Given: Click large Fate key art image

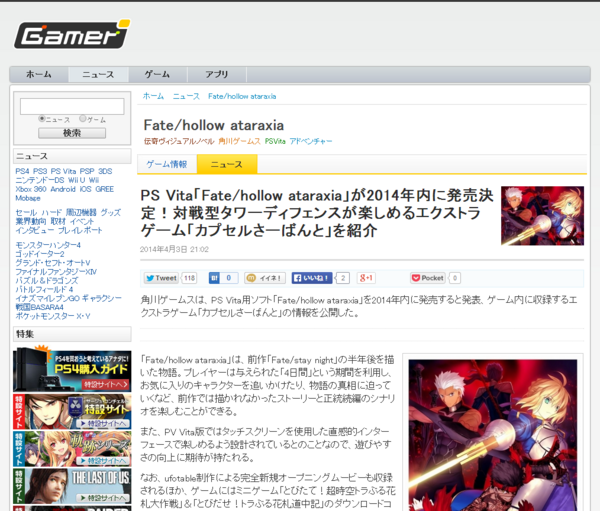Looking at the screenshot, I should coord(492,435).
